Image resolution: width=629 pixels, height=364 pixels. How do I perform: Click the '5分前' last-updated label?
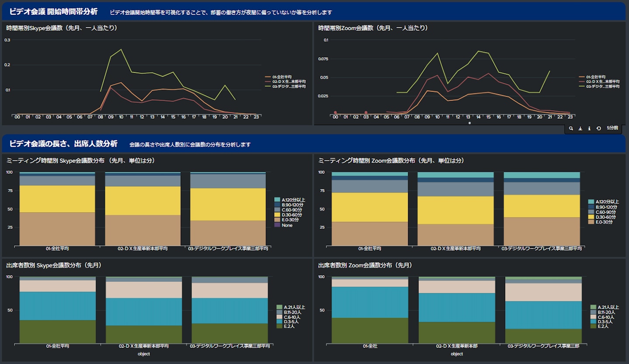612,128
